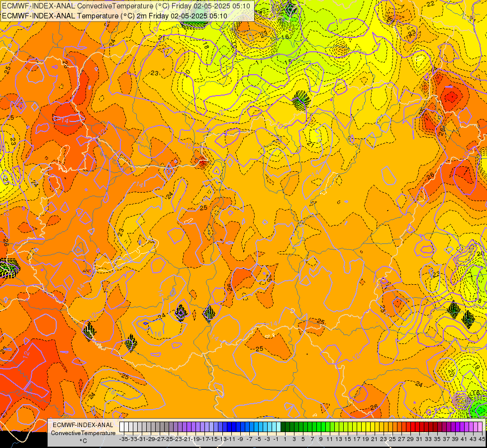
Task: Click the legend scale label 27
Action: [x=401, y=439]
